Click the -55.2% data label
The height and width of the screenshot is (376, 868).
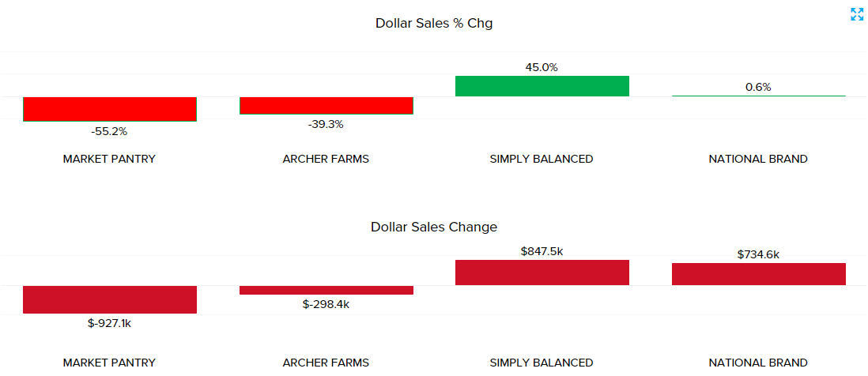click(x=109, y=131)
